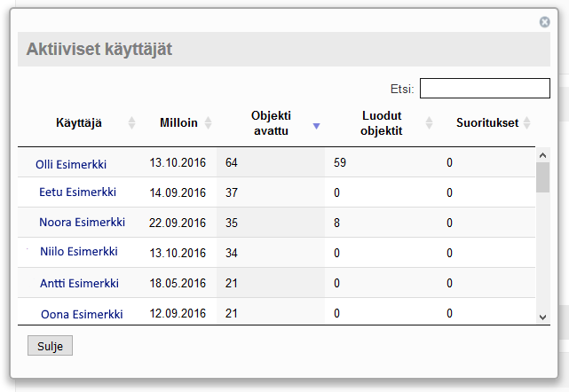
Task: Sort by Milloin column arrows
Action: (x=208, y=123)
